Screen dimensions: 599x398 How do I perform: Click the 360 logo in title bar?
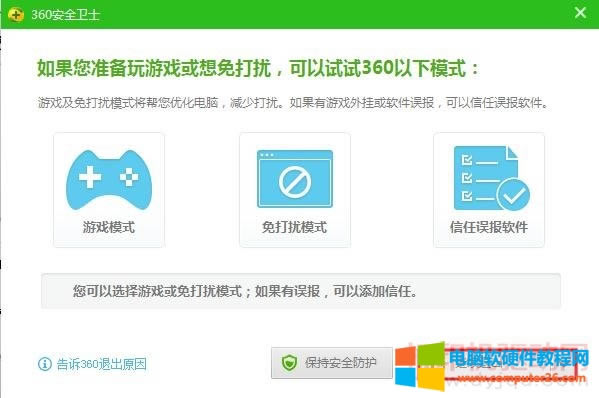(x=16, y=15)
